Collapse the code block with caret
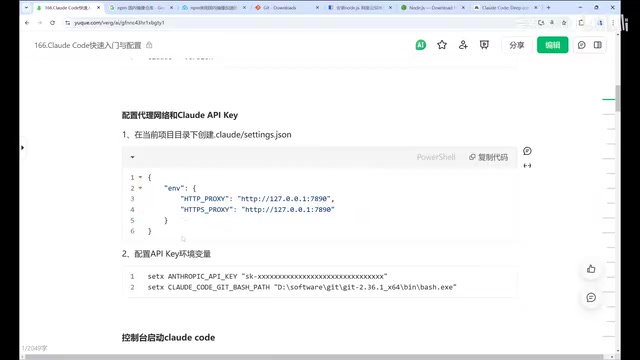The height and width of the screenshot is (360, 640). tap(132, 157)
